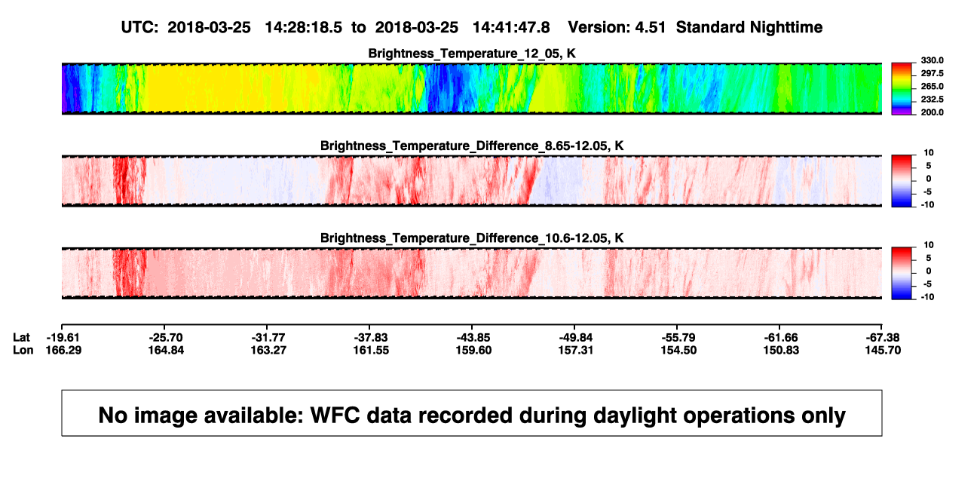Click the longitude value 159.60
980x503 pixels.
472,350
